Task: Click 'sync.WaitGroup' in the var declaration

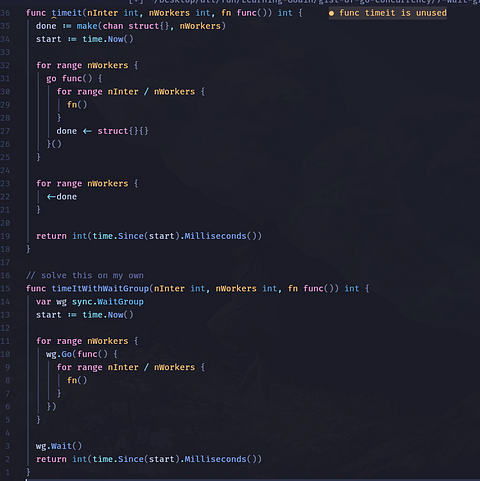Action: 108,302
